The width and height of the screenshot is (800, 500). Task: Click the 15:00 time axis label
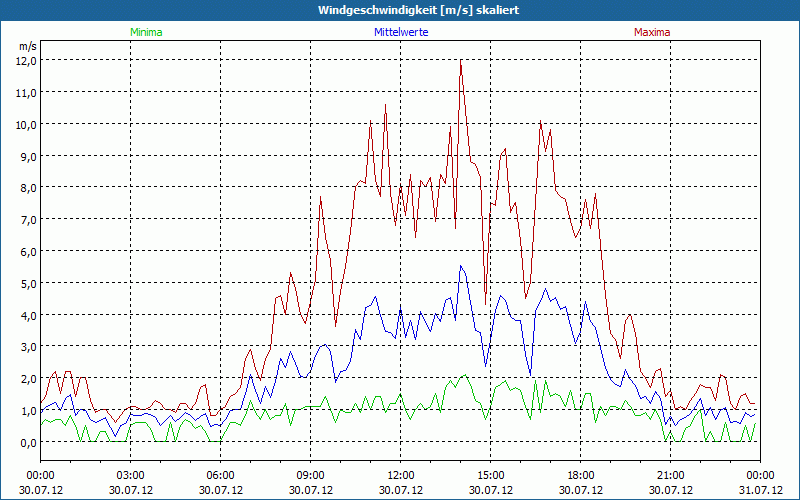pos(490,476)
